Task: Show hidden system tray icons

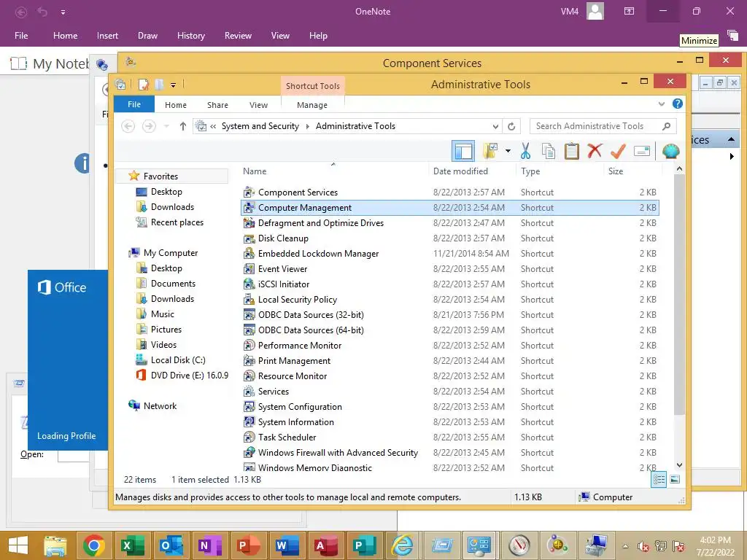Action: 625,546
